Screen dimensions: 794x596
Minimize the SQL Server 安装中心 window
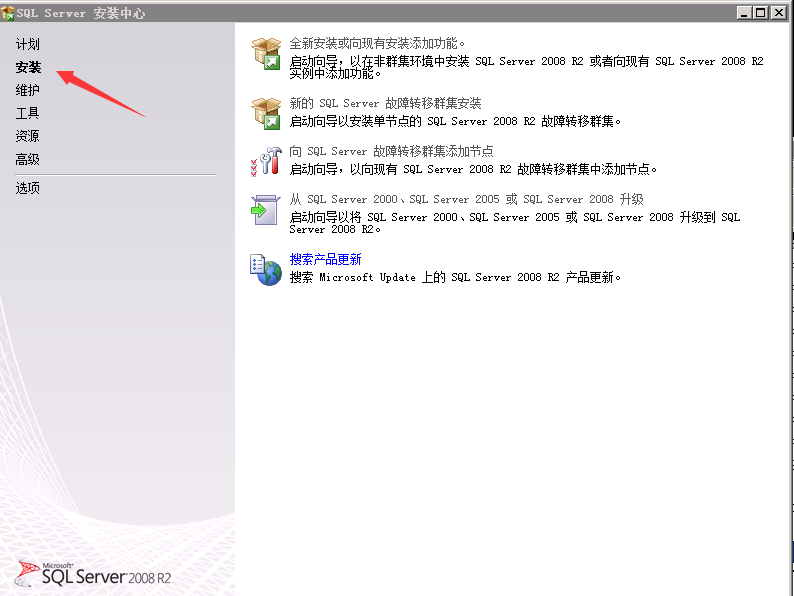click(743, 13)
